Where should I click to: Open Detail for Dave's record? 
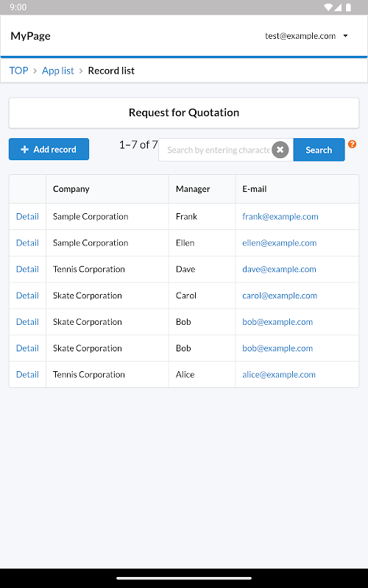tap(27, 269)
